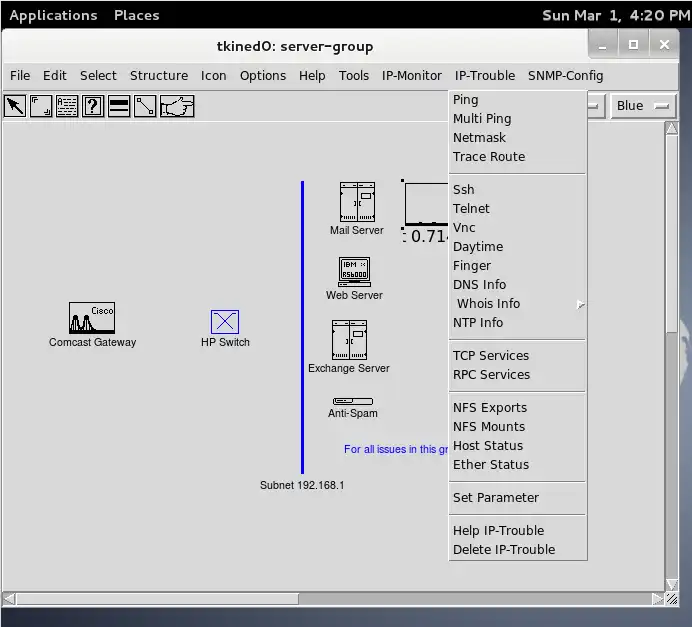Open the Applications desktop menu
The image size is (692, 627).
53,15
